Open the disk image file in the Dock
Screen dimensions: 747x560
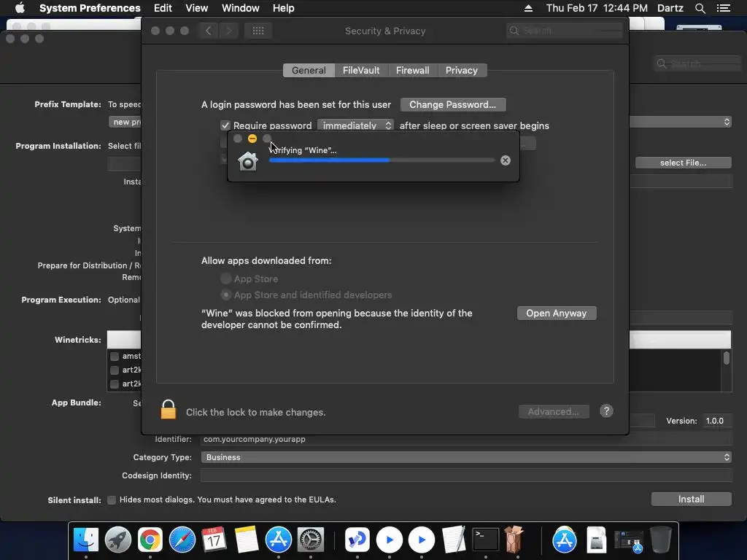pos(597,540)
